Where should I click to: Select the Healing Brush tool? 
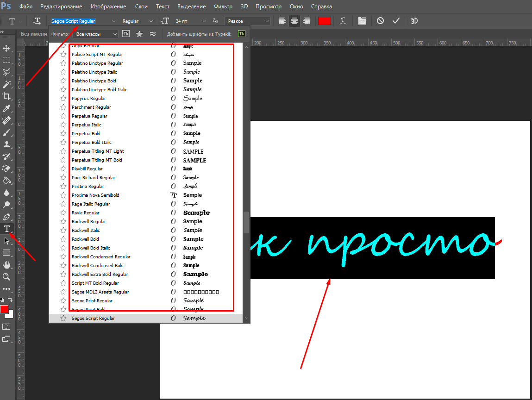coord(6,120)
